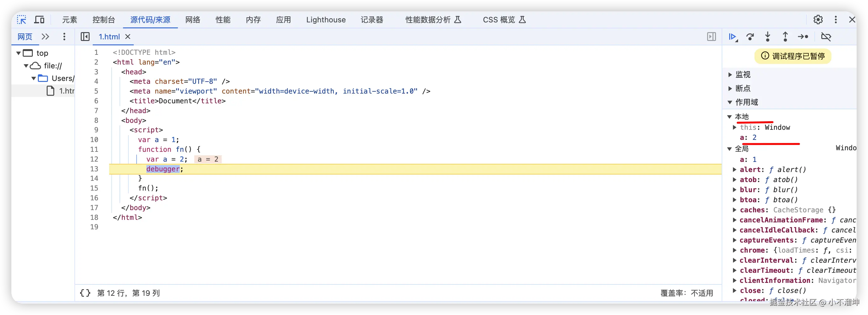The width and height of the screenshot is (868, 315).
Task: Select the 1.html editor tab
Action: 109,36
